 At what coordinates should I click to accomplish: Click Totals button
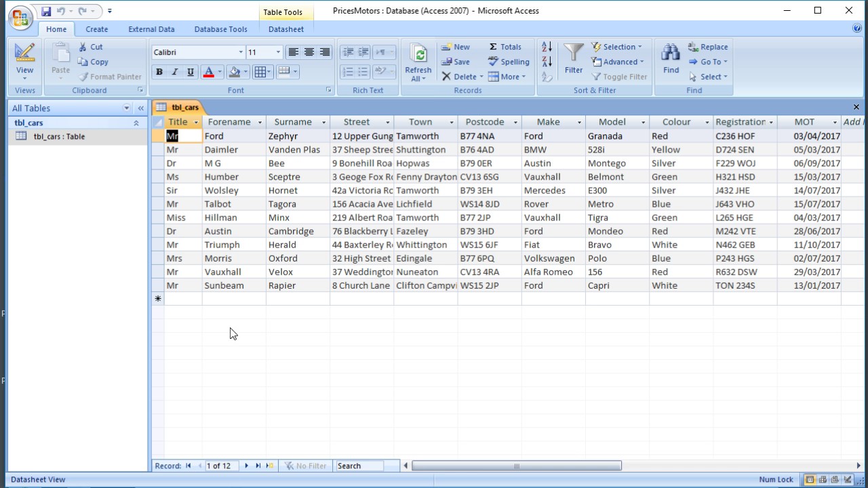[x=505, y=47]
